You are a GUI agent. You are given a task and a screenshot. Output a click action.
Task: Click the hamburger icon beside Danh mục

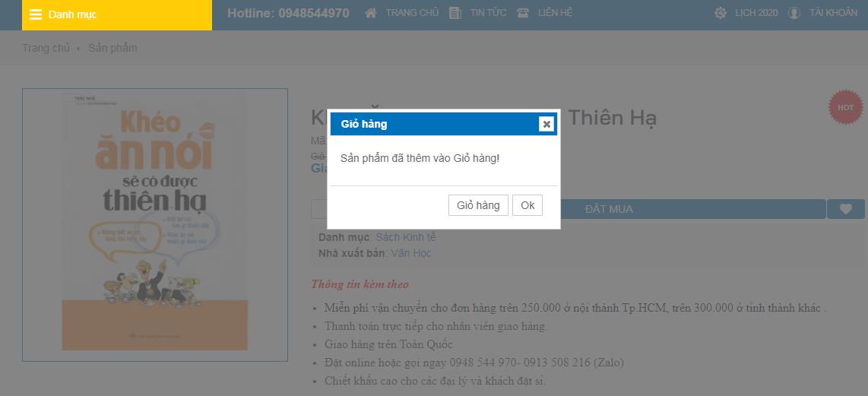tap(36, 14)
